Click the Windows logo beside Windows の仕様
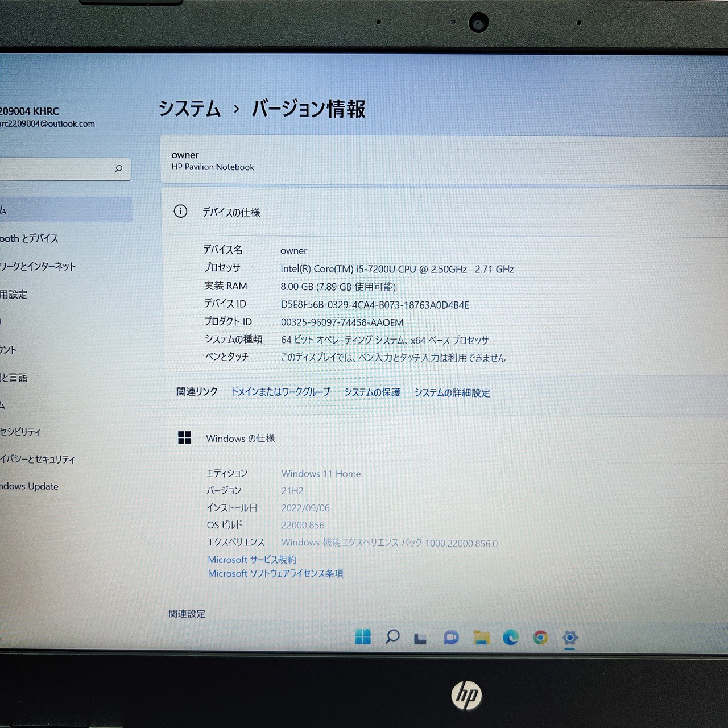This screenshot has width=728, height=728. tap(184, 437)
